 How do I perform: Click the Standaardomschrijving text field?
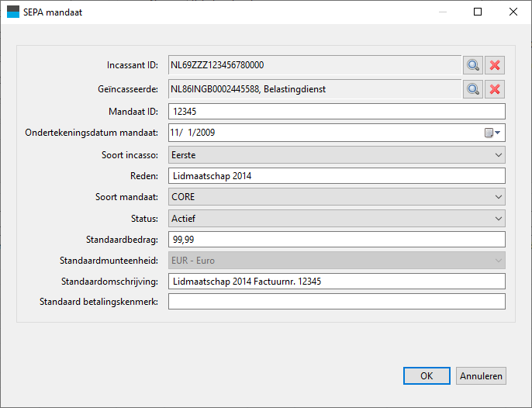click(x=337, y=282)
